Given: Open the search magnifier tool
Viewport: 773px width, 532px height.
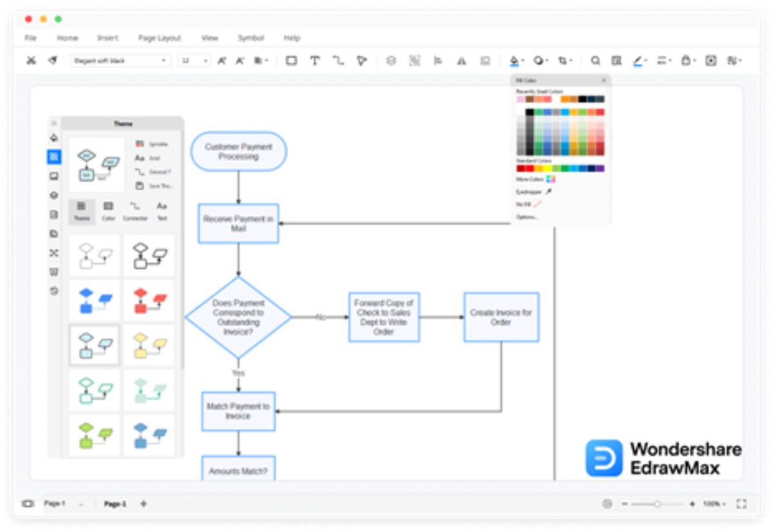Looking at the screenshot, I should tap(595, 61).
